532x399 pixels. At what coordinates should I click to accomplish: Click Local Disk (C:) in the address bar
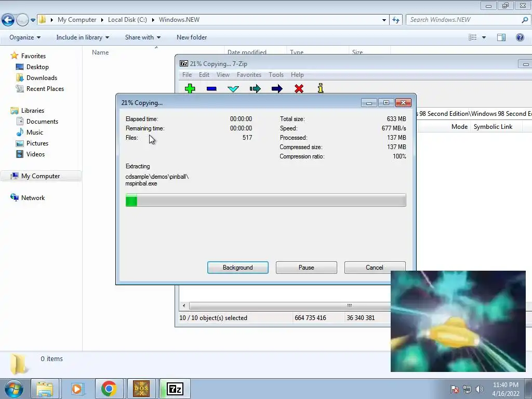(127, 20)
